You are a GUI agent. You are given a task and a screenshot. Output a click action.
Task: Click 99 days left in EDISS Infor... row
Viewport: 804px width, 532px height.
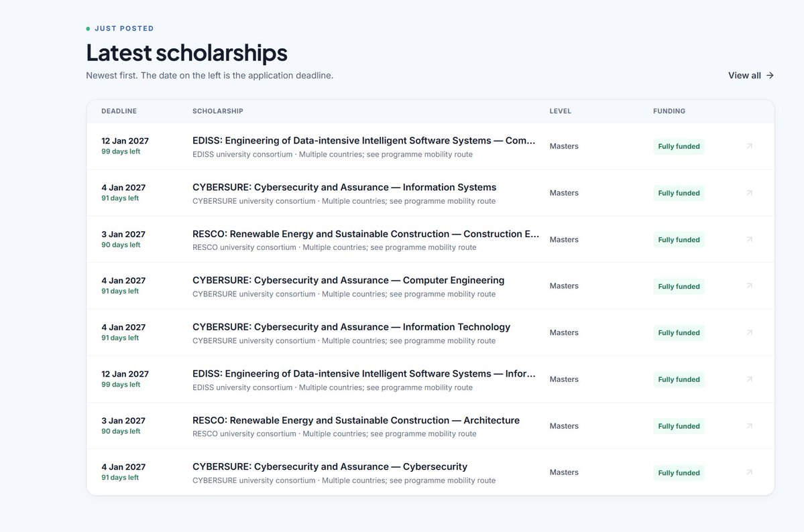pos(121,385)
